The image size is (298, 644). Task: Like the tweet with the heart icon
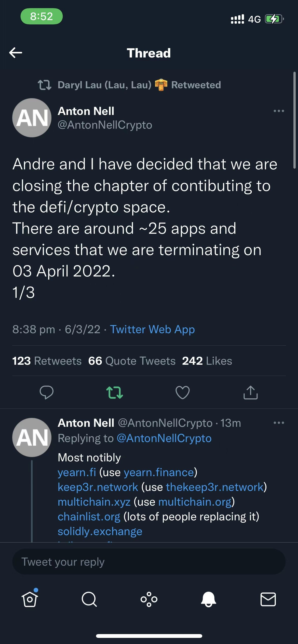(x=183, y=392)
